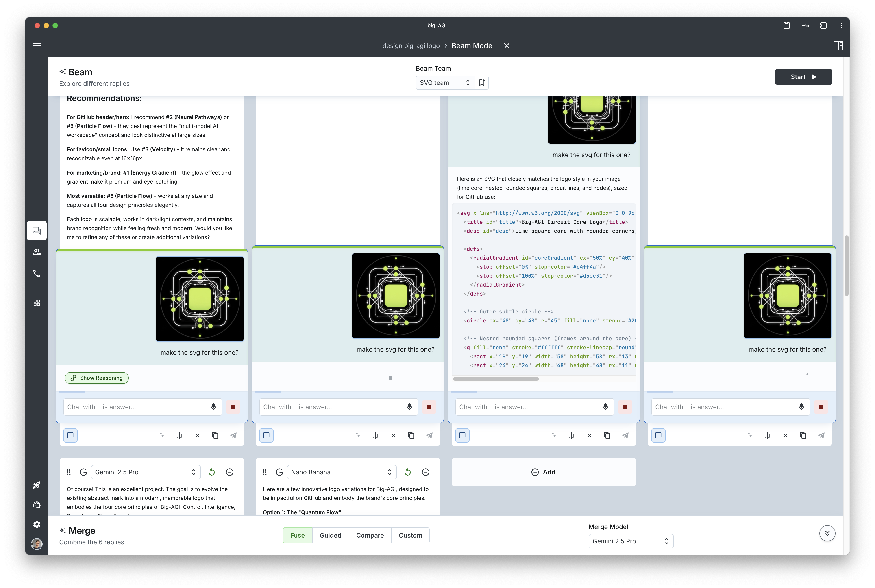Open the SVG team dropdown
This screenshot has width=875, height=588.
tap(445, 82)
